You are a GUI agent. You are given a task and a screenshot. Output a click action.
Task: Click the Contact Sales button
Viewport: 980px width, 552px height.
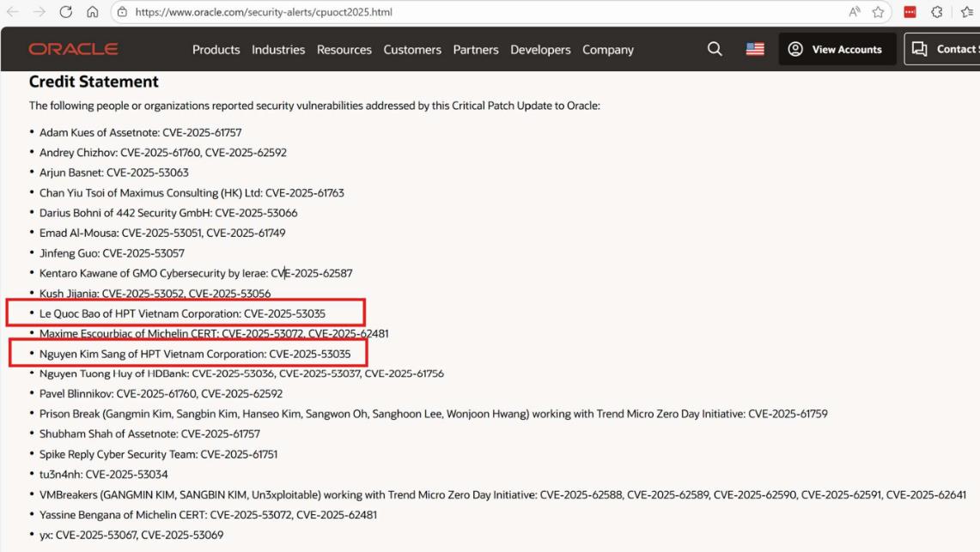point(945,49)
